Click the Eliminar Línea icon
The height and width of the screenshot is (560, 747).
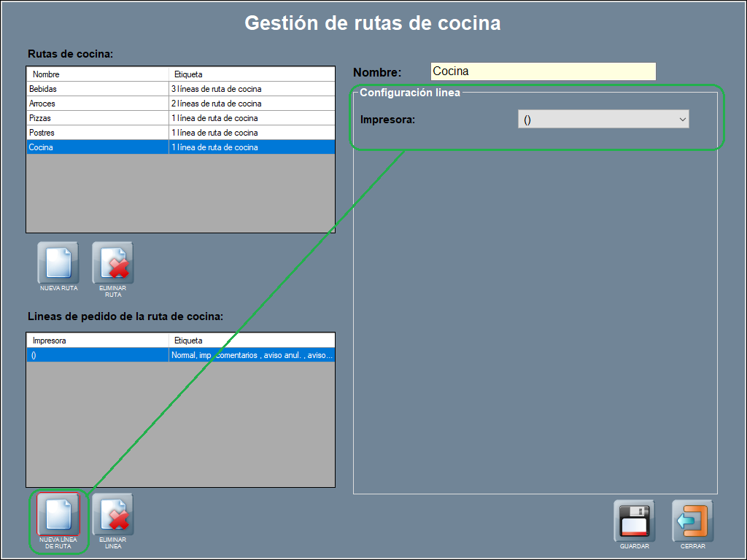point(112,515)
